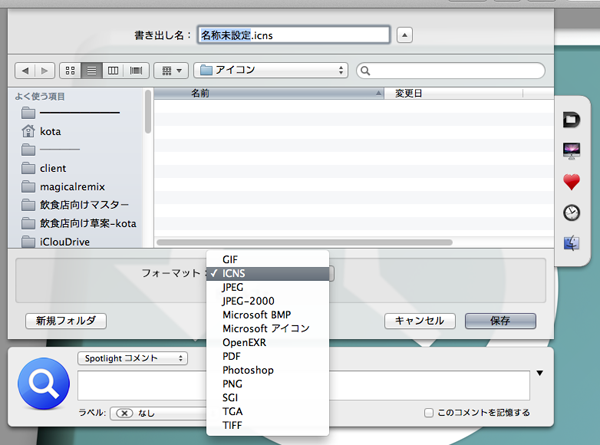Image resolution: width=600 pixels, height=445 pixels.
Task: Open the アイコン folder location popup
Action: coord(271,70)
